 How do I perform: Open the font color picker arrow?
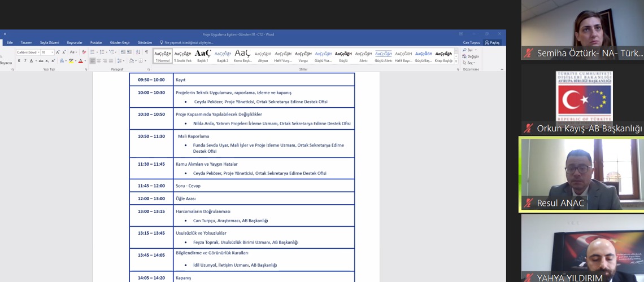(85, 61)
